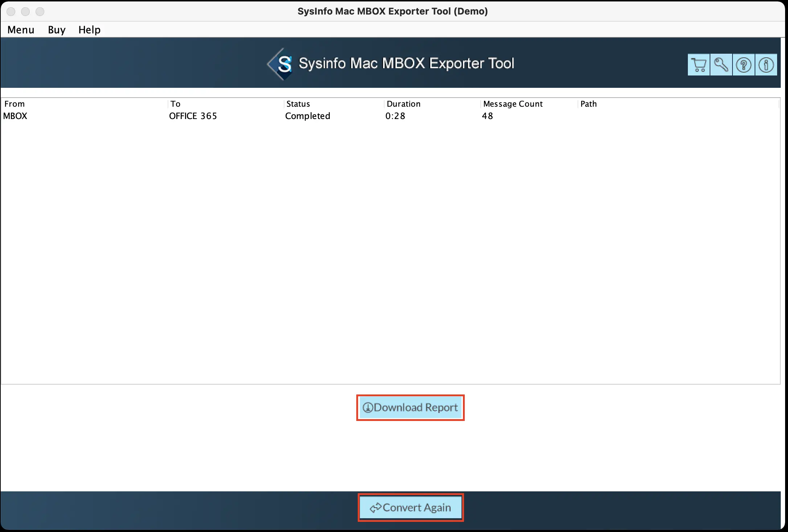Open the question mark help icon
Image resolution: width=788 pixels, height=532 pixels.
click(x=743, y=65)
